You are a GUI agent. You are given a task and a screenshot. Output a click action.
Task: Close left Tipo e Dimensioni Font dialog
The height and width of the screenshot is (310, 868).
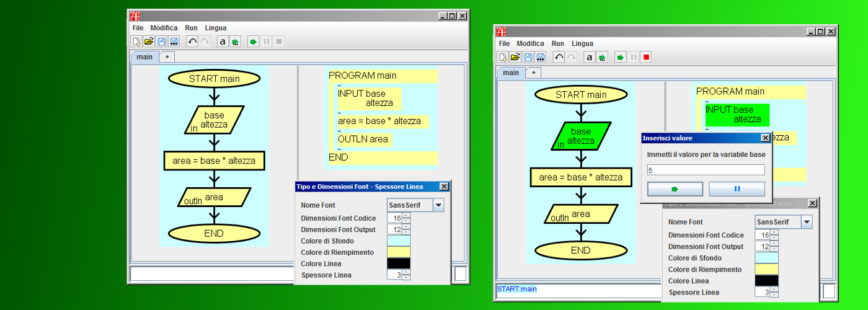(444, 187)
